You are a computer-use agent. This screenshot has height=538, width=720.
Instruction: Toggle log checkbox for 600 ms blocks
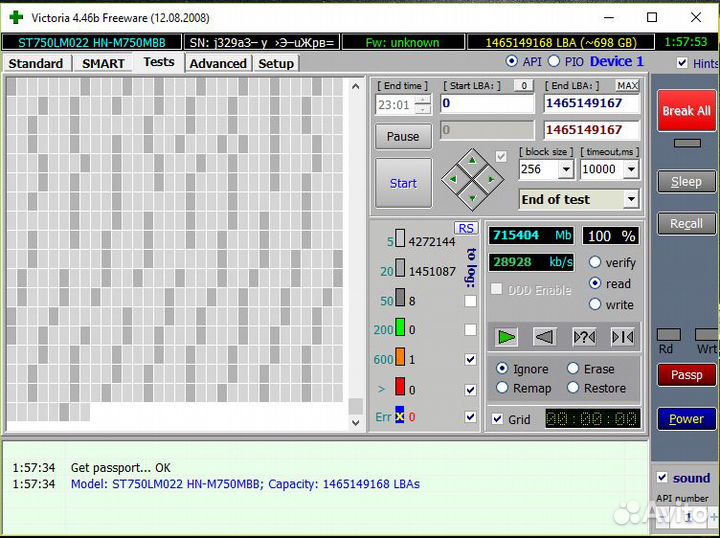470,360
